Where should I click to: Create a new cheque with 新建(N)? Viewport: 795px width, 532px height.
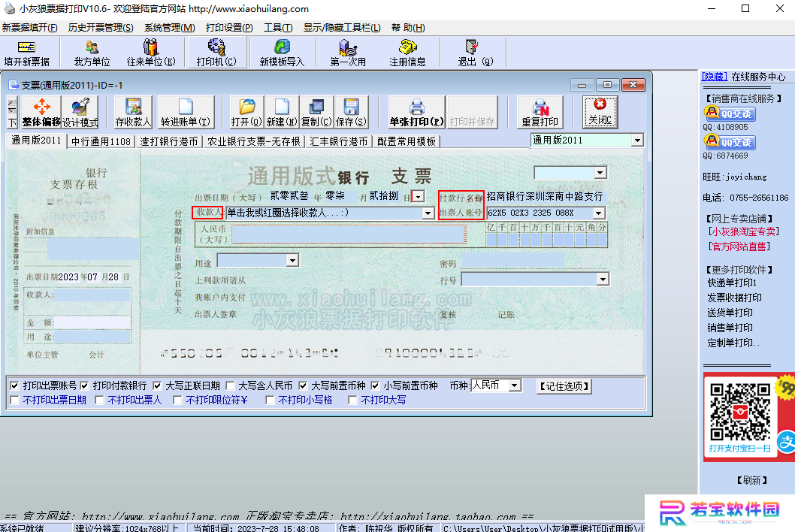coord(281,112)
